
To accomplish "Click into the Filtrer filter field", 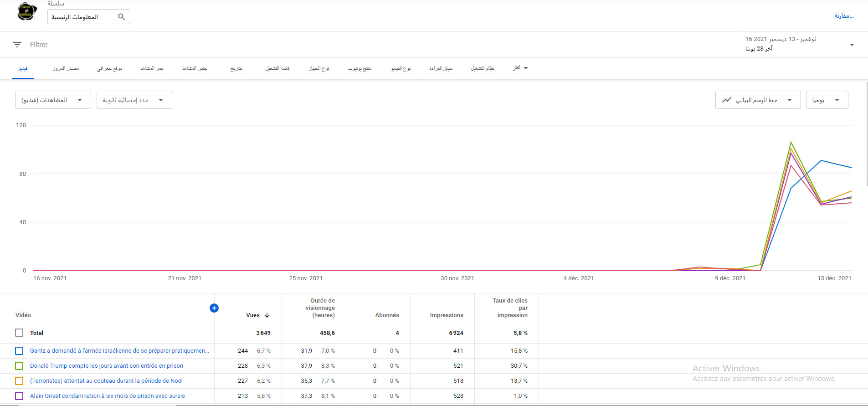I will point(39,45).
